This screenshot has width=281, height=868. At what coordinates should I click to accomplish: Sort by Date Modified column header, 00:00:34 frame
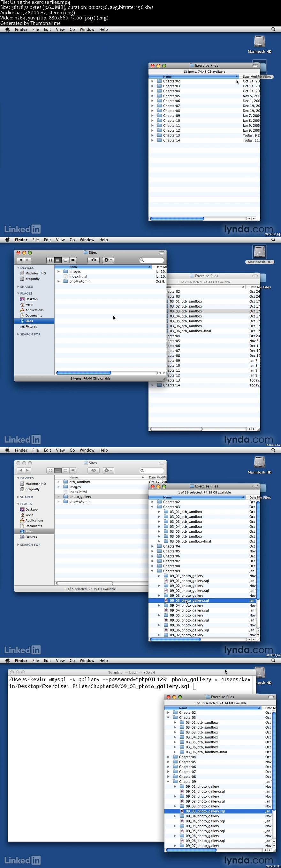coord(250,77)
